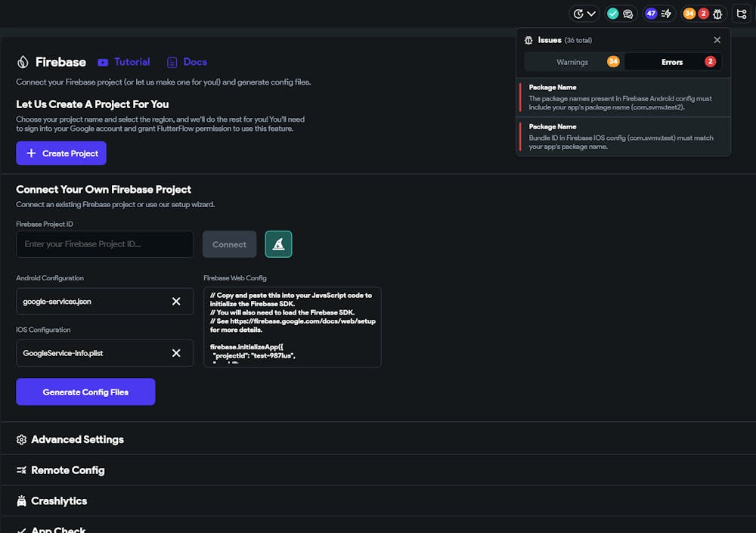
Task: Launch the Firebase setup wizard icon
Action: click(278, 244)
